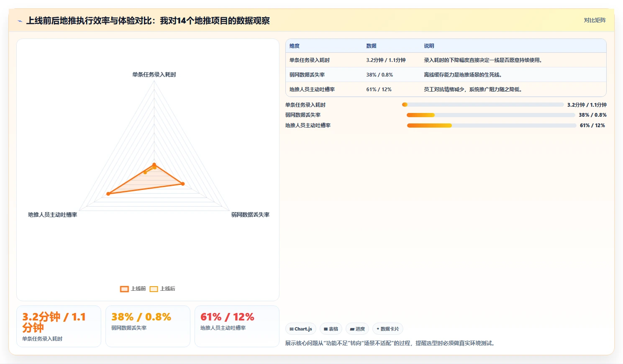Image resolution: width=623 pixels, height=364 pixels.
Task: Click the 录入耗时的下降幅度 description
Action: click(x=483, y=60)
